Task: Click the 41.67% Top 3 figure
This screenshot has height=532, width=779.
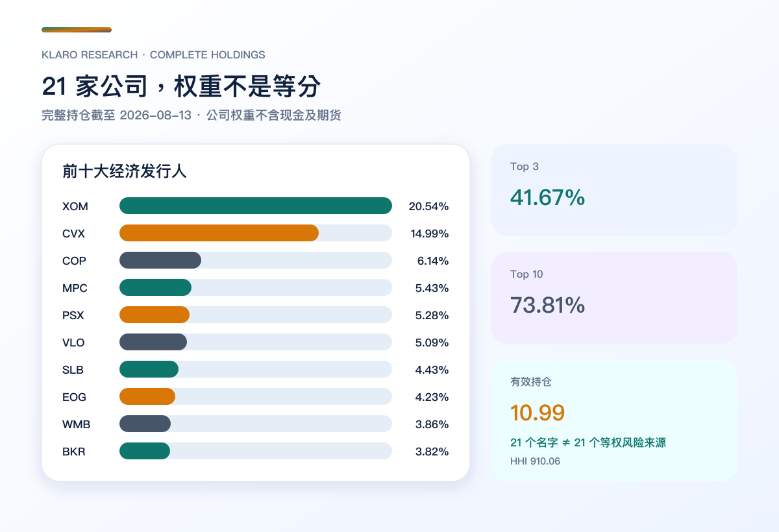Action: tap(548, 197)
